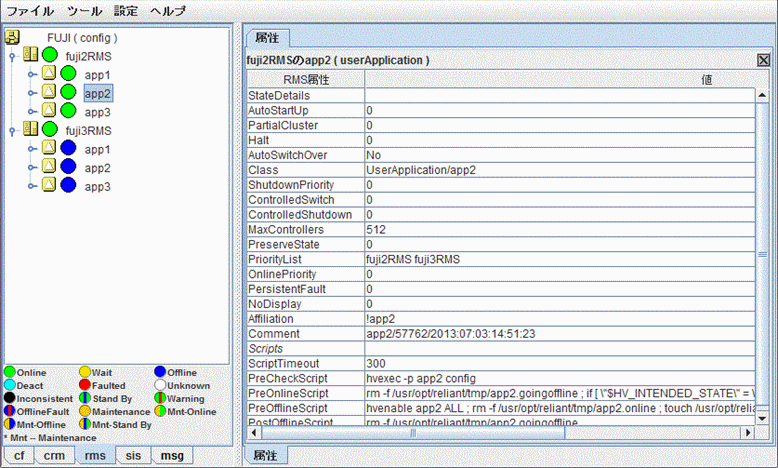Image resolution: width=778 pixels, height=468 pixels.
Task: Switch to the crm tab
Action: [x=54, y=456]
